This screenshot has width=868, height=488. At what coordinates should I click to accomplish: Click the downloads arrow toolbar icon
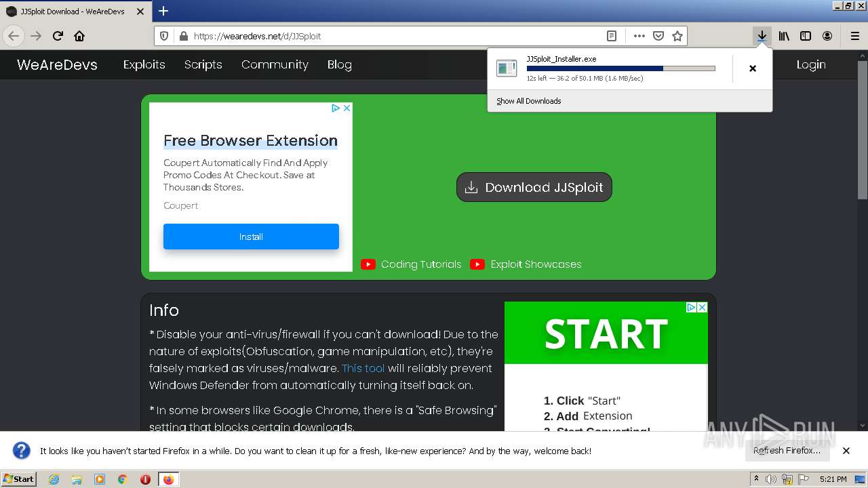coord(762,36)
